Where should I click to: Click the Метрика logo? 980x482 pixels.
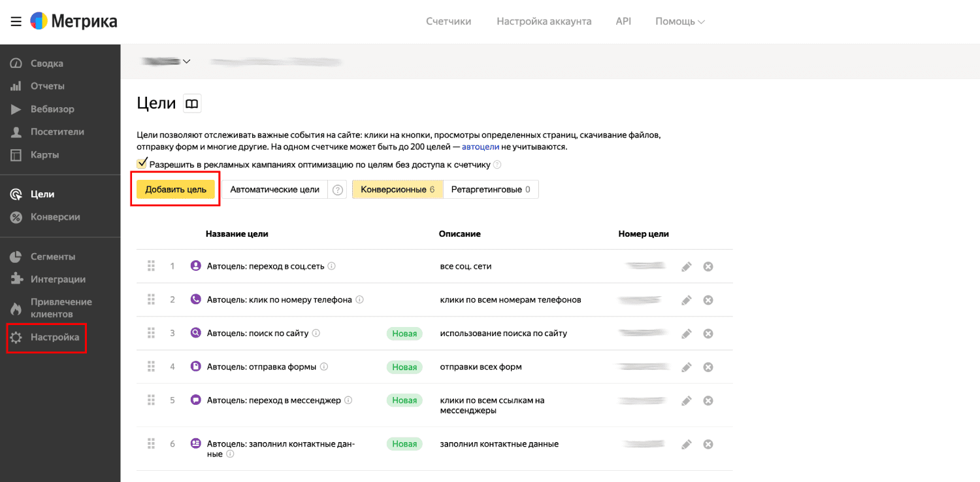74,22
